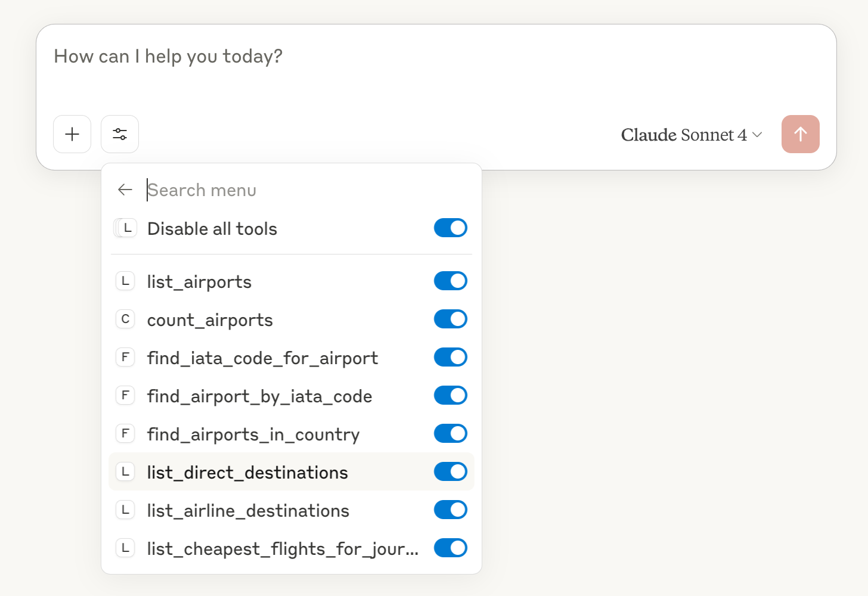
Task: Toggle the Disable all tools switch
Action: tap(450, 228)
